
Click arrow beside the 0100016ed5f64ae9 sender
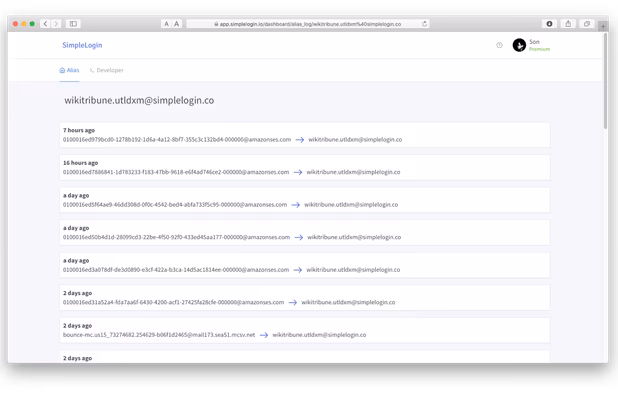(296, 205)
